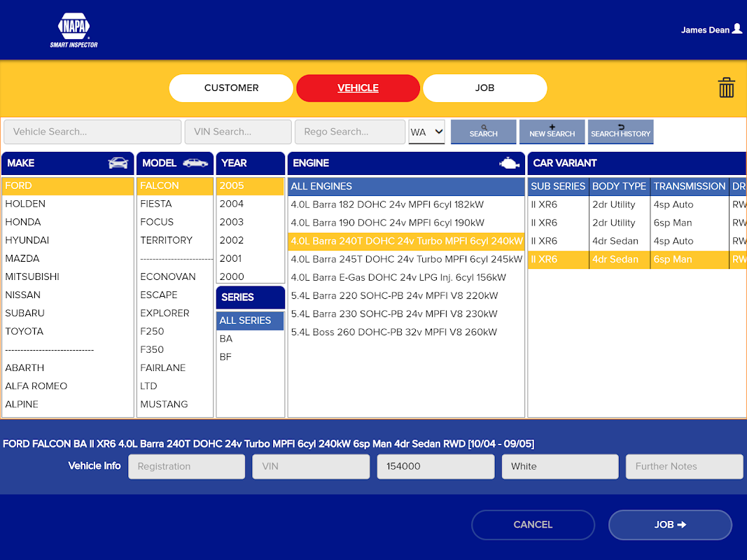This screenshot has height=560, width=747.
Task: Select FIESTA model
Action: point(175,204)
